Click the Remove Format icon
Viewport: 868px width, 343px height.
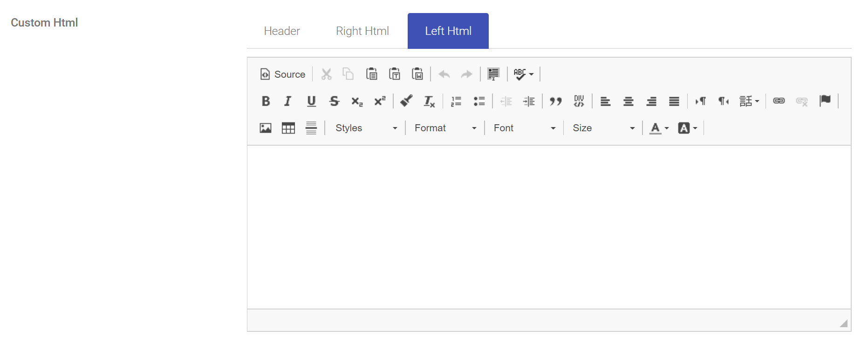[429, 101]
